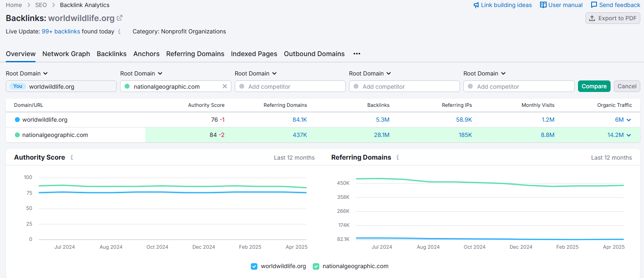Click the green Compare button
Image resolution: width=644 pixels, height=278 pixels.
(x=594, y=86)
